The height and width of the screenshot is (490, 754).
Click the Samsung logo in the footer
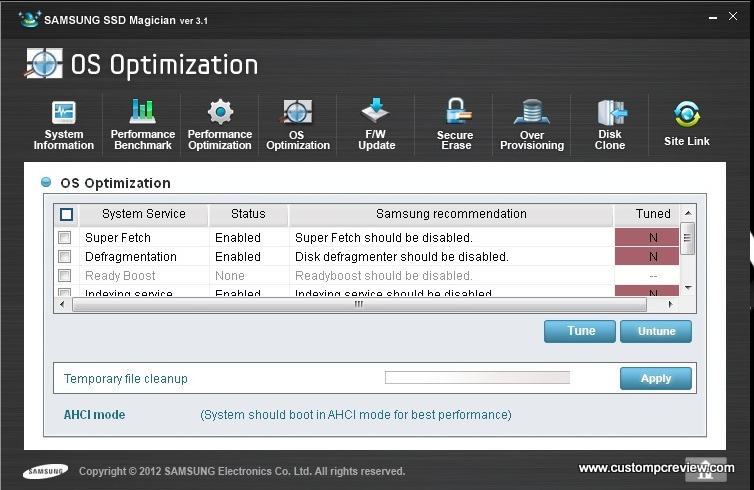pyautogui.click(x=45, y=471)
